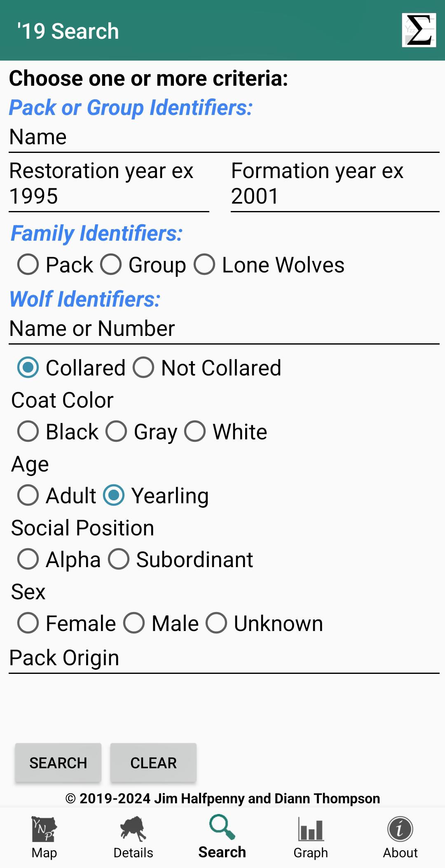The height and width of the screenshot is (868, 445).
Task: Open the Map tab icon
Action: coord(44,829)
